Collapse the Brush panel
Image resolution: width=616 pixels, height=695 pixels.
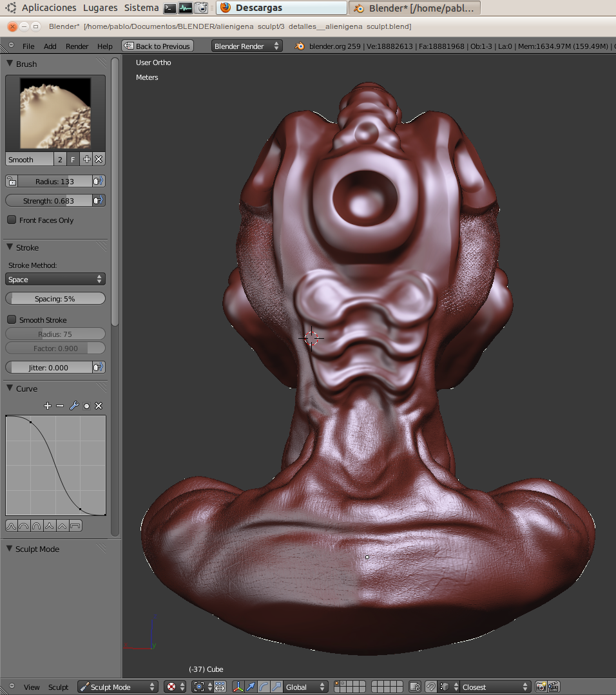[x=10, y=63]
